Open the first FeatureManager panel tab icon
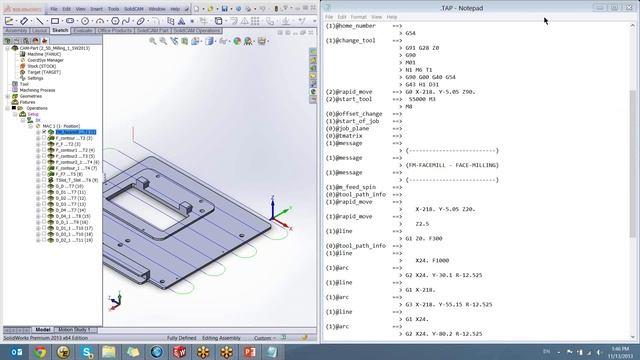 7,40
